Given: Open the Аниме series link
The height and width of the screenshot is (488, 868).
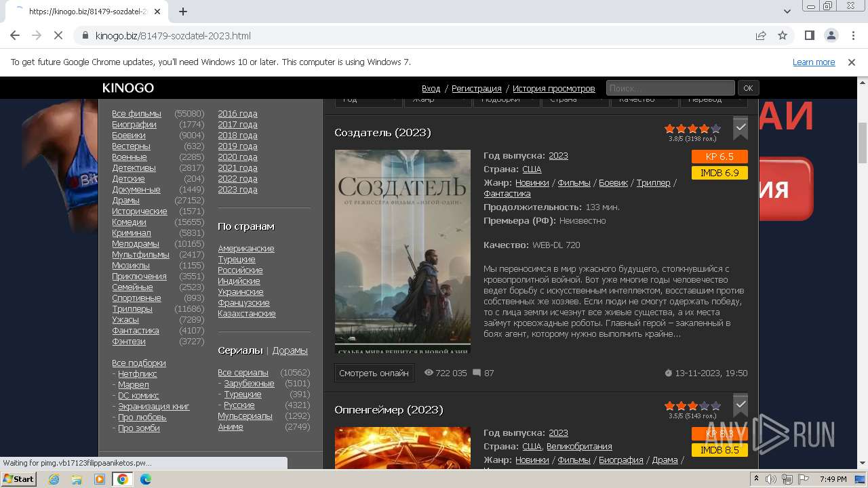Looking at the screenshot, I should tap(231, 427).
